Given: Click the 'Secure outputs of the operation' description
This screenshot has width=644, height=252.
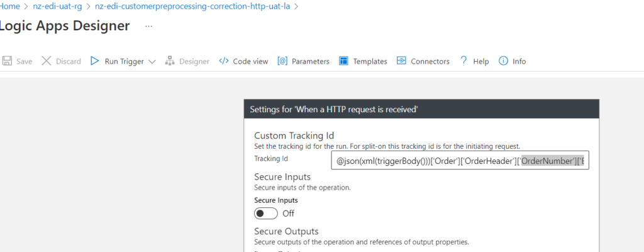Looking at the screenshot, I should (x=362, y=242).
